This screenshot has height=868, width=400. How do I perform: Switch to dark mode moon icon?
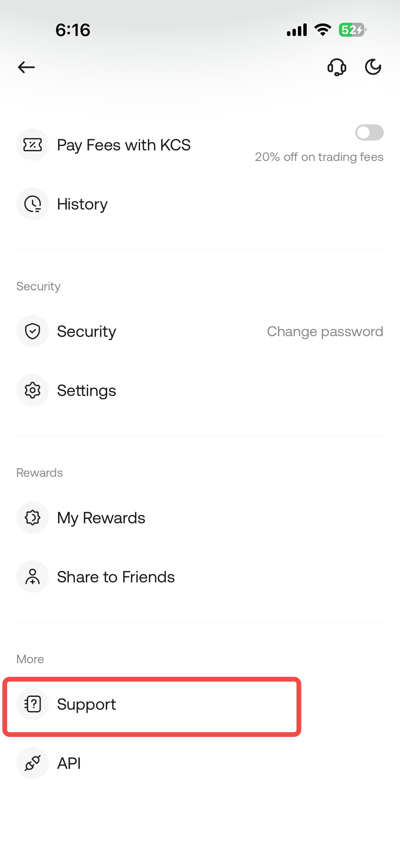[373, 67]
